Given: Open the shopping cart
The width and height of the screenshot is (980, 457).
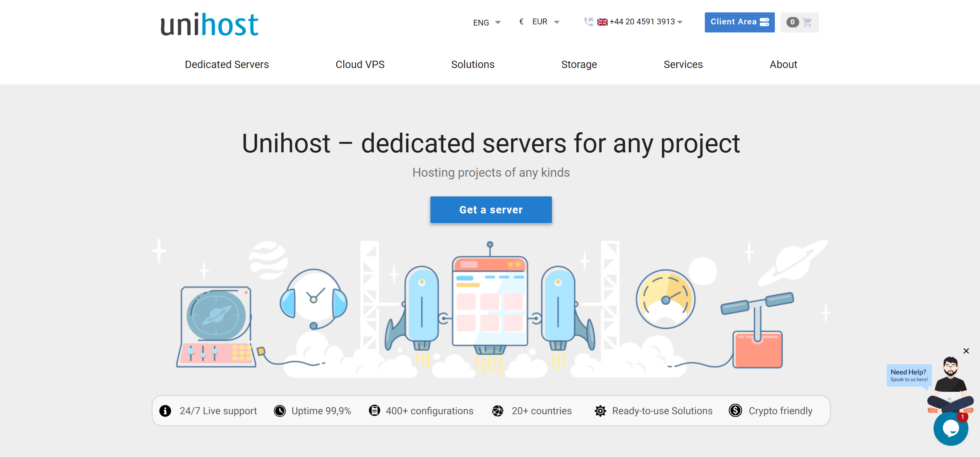Looking at the screenshot, I should pos(799,22).
